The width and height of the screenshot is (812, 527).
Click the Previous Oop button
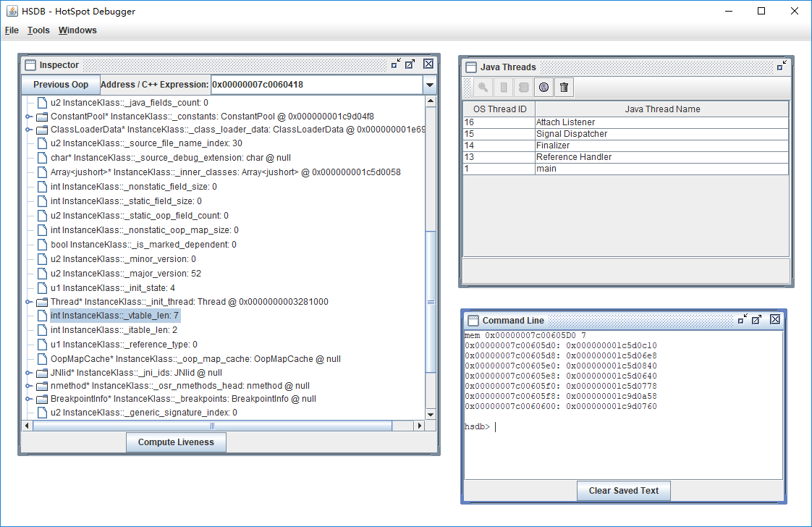click(x=61, y=85)
